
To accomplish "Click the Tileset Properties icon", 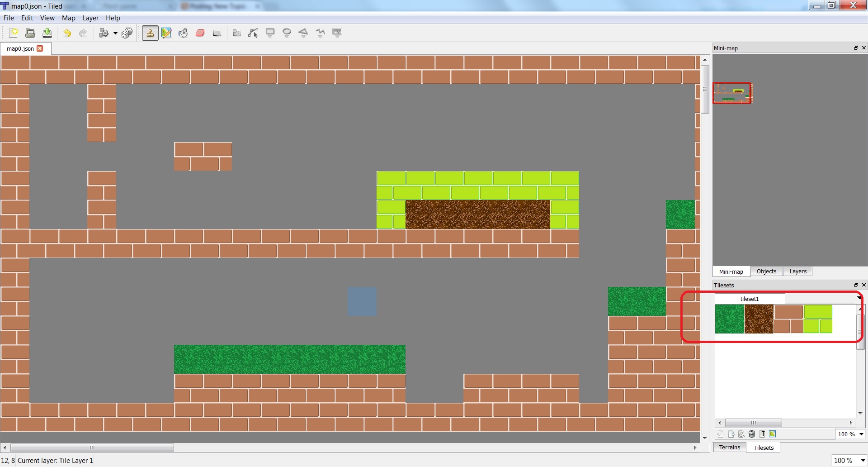I will click(741, 434).
